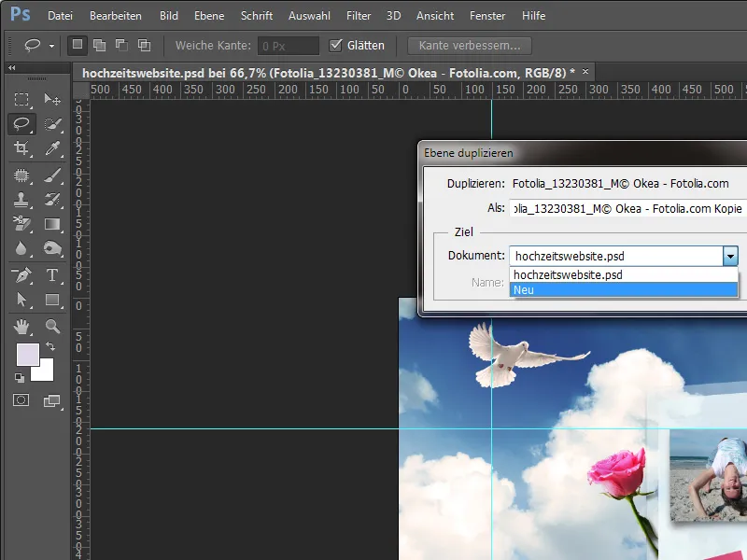
Task: Select the Gradient tool
Action: click(52, 223)
